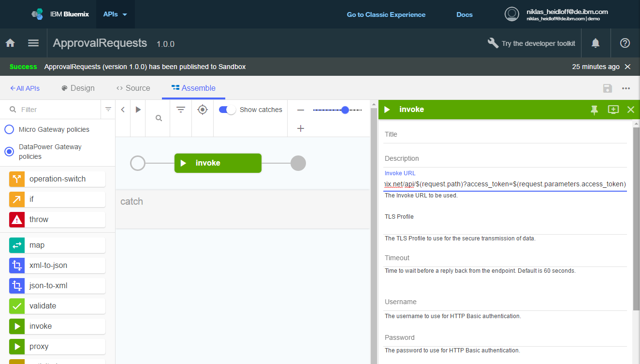
Task: Click the assembly flow end circle
Action: [298, 163]
